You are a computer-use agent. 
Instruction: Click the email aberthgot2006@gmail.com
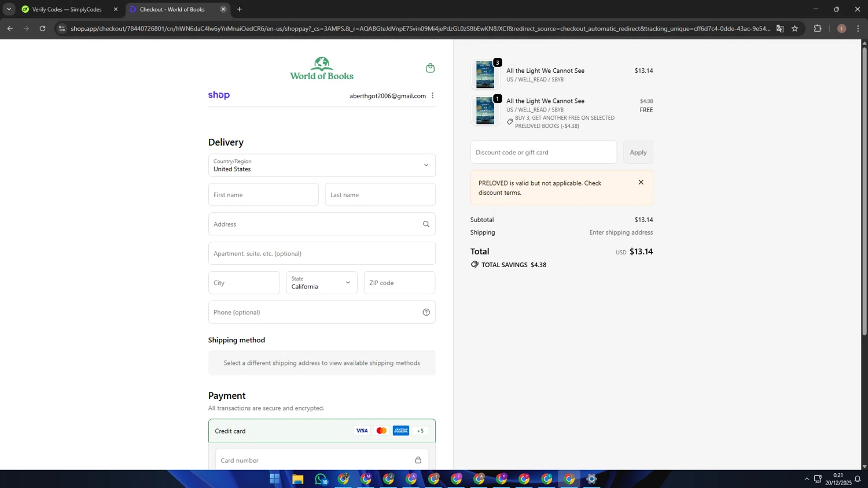pos(388,96)
